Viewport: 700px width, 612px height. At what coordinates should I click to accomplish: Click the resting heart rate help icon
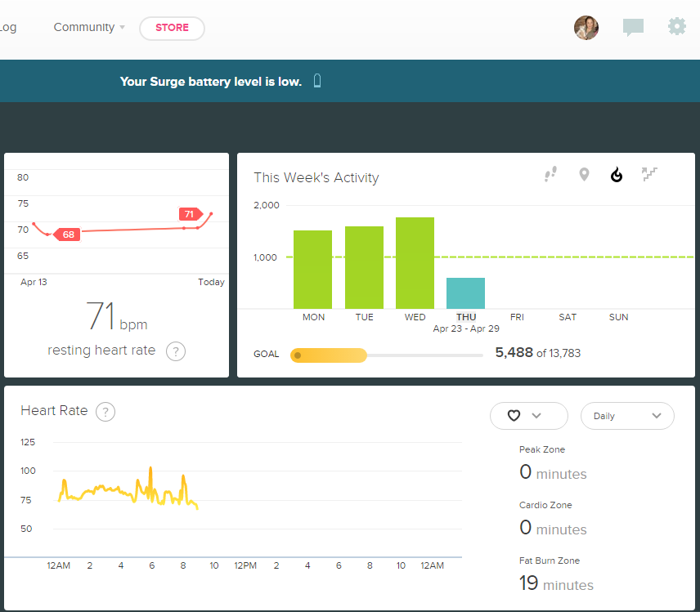pyautogui.click(x=176, y=351)
